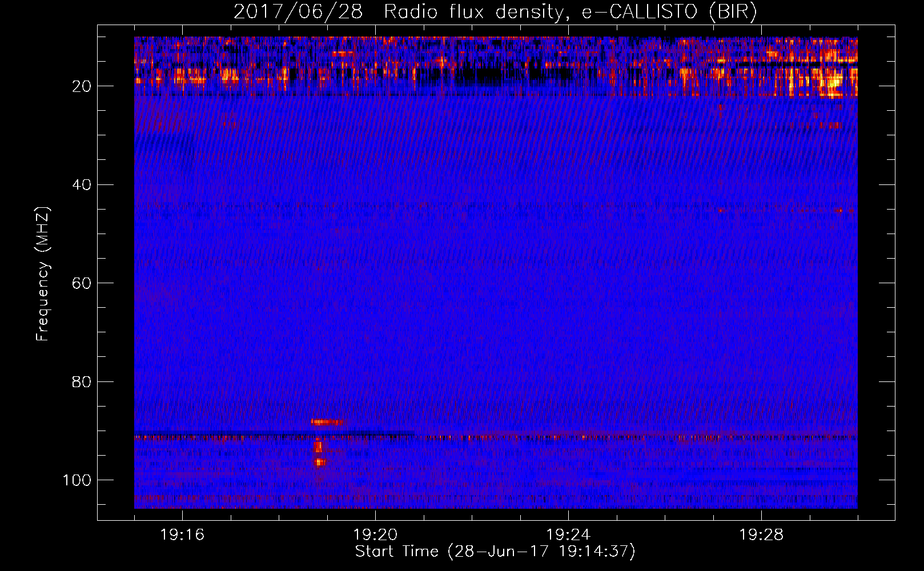Click the 80 frequency tick label
Screen dimensions: 924x571
(82, 381)
